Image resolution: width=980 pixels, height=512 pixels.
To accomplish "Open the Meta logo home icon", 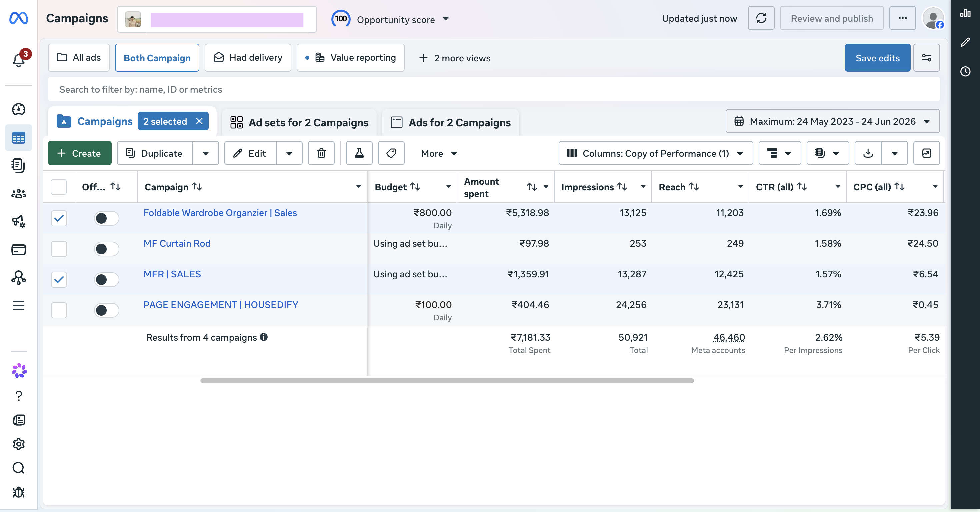I will (18, 18).
